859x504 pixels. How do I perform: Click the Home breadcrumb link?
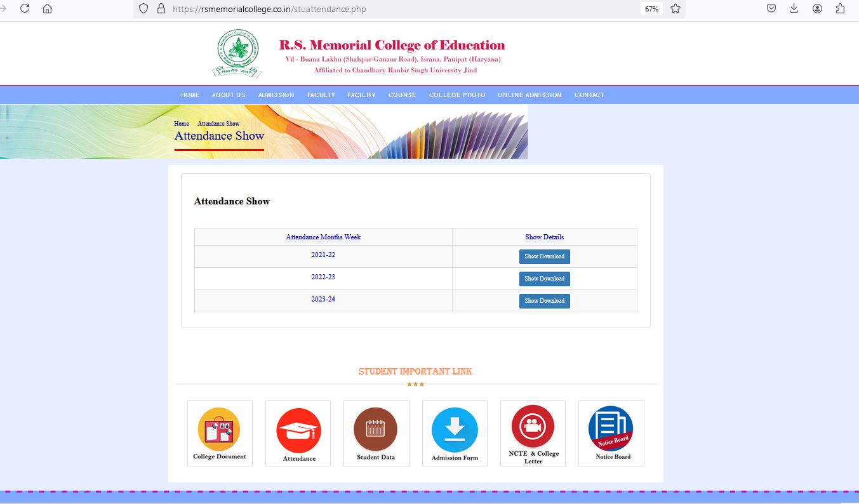[182, 124]
